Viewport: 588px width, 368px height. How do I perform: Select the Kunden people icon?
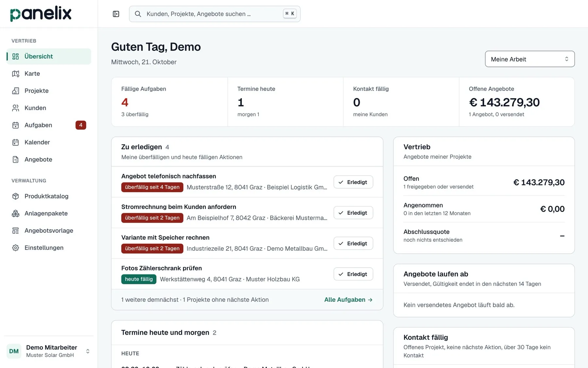pos(15,108)
